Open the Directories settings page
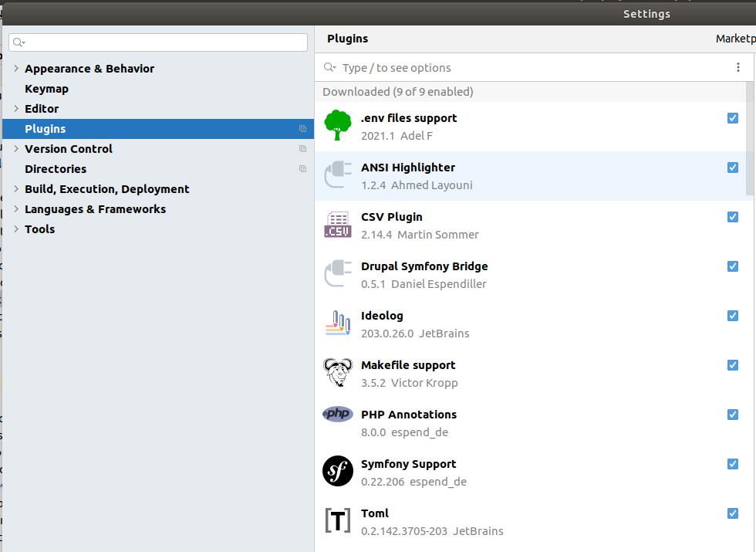Viewport: 756px width, 552px height. 56,169
